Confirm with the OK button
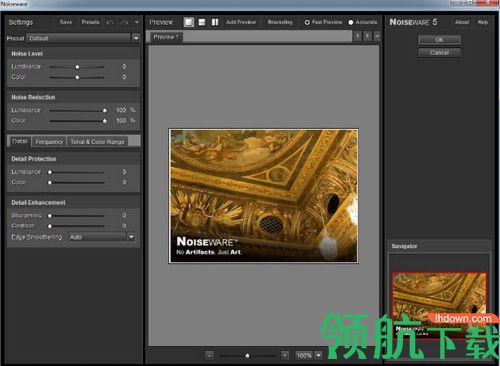Viewport: 500px width, 366px height. pyautogui.click(x=439, y=40)
